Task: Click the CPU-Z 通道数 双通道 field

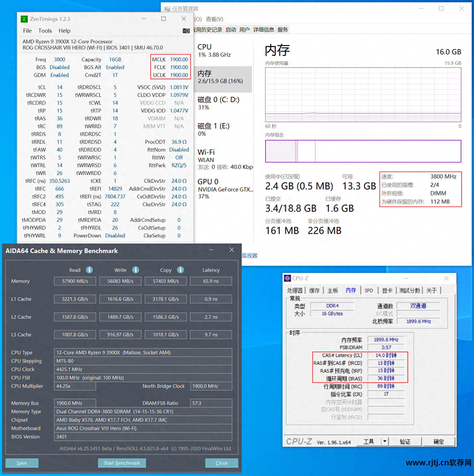Action: (418, 306)
